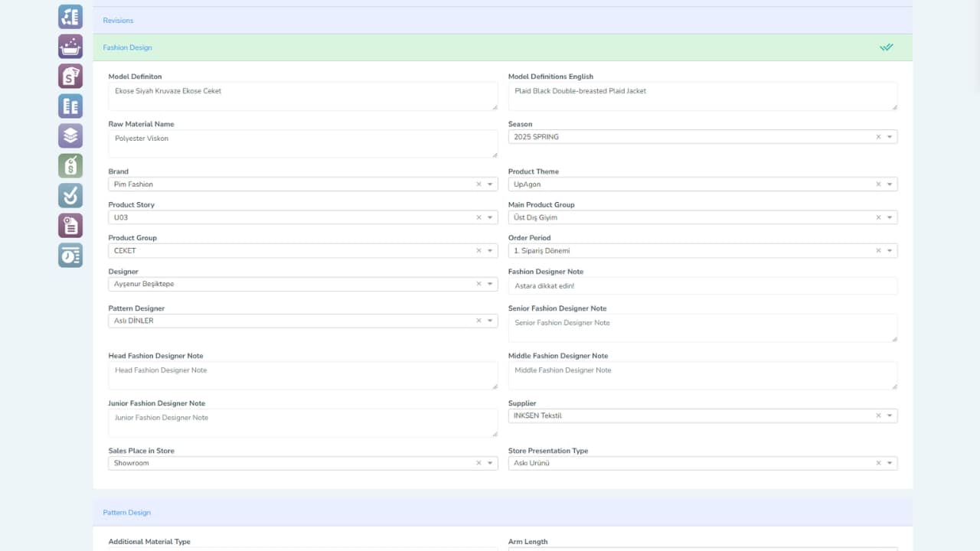Open the clock schedule sidebar icon
This screenshot has width=980, height=551.
coord(70,256)
